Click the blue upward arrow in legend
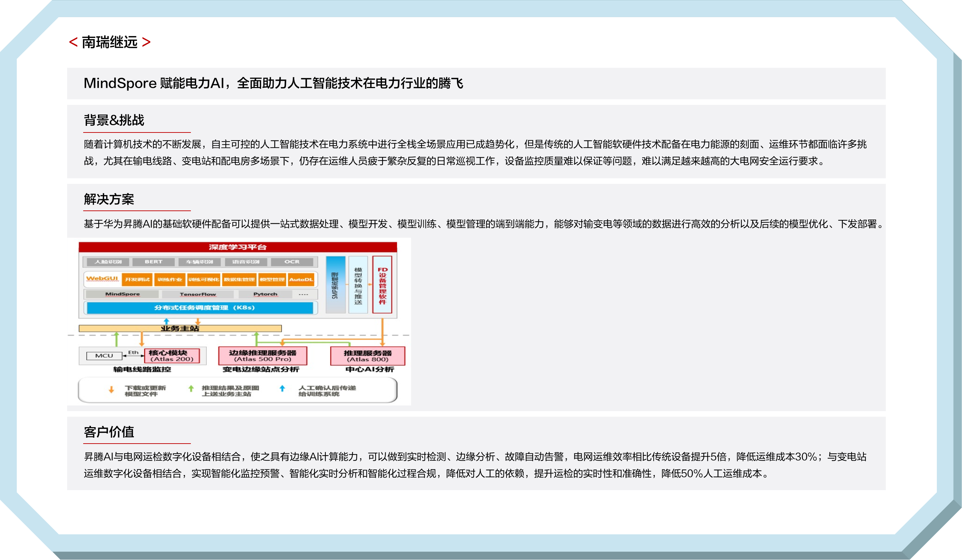 282,388
